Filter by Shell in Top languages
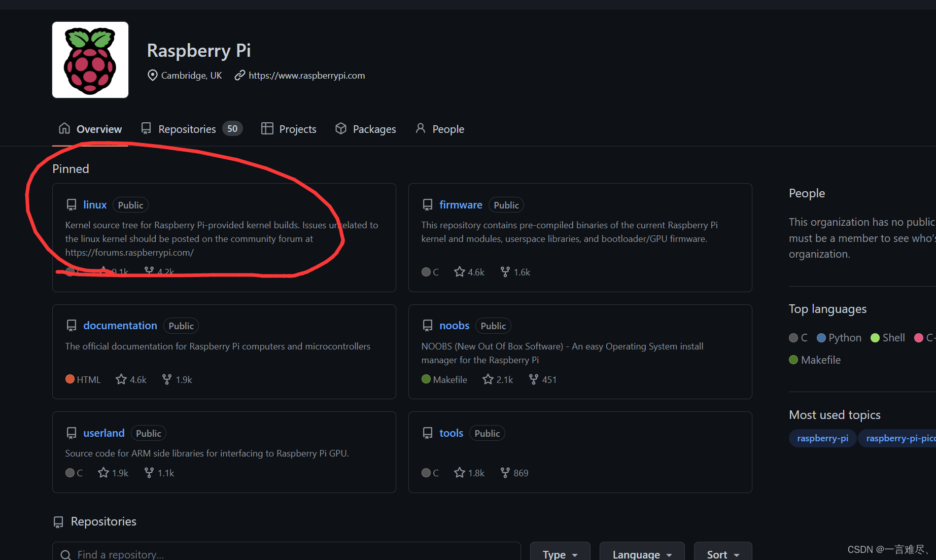Screen dimensions: 936x560 click(x=888, y=338)
